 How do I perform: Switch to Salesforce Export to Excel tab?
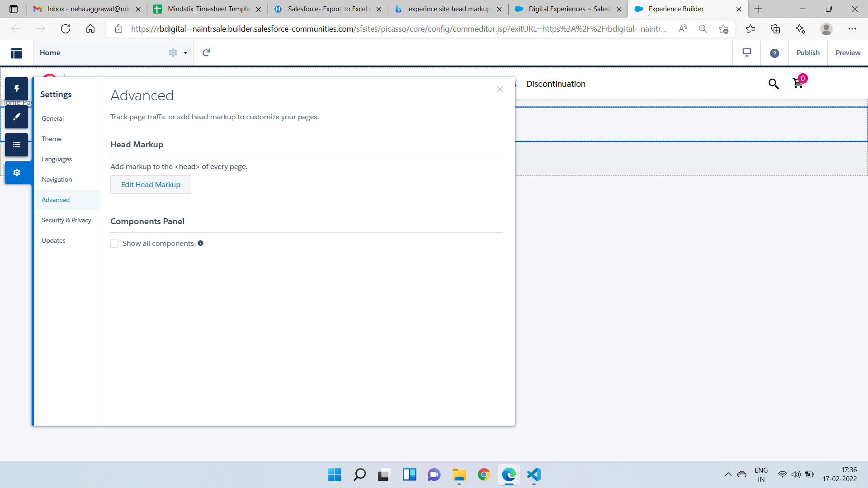pos(328,9)
